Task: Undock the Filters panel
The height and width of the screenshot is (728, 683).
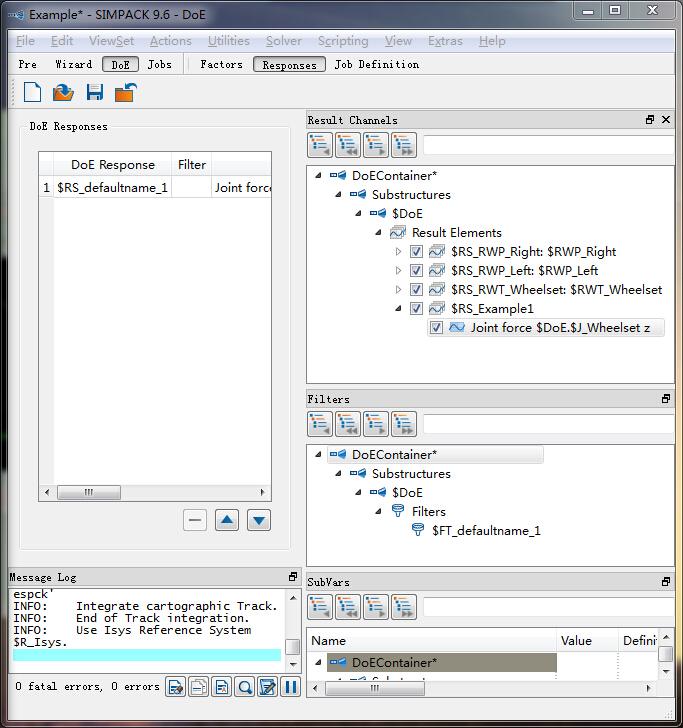Action: click(x=666, y=399)
